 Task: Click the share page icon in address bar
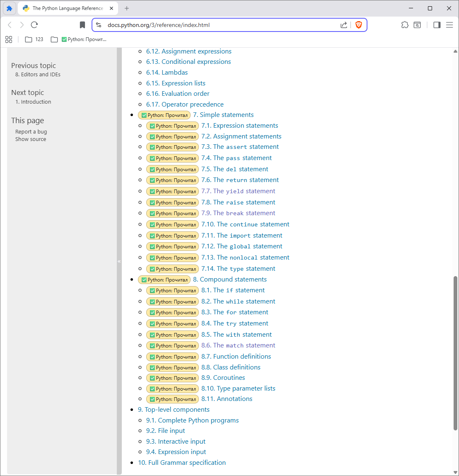click(343, 25)
